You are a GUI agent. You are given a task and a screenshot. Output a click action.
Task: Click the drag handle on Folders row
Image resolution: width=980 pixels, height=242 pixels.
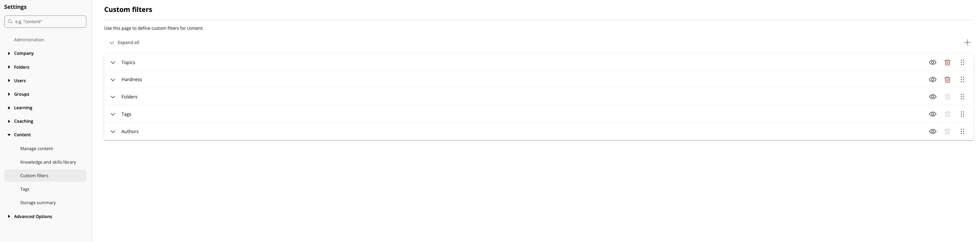962,97
